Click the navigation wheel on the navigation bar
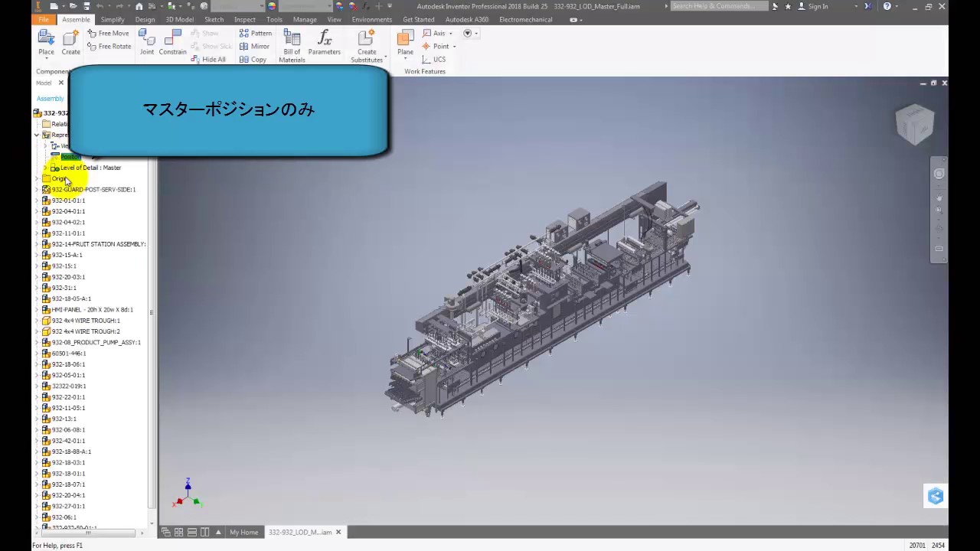980x551 pixels. (x=939, y=174)
